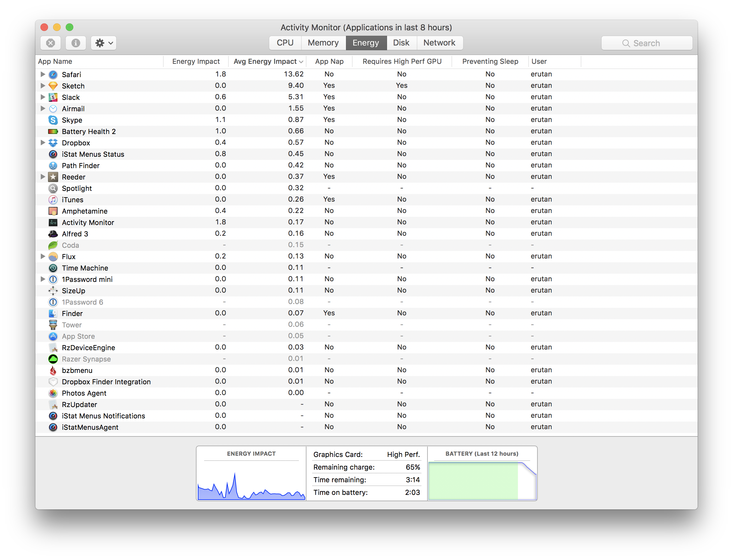Click the Battery last 12 hours graph
Image resolution: width=733 pixels, height=560 pixels.
(x=482, y=480)
